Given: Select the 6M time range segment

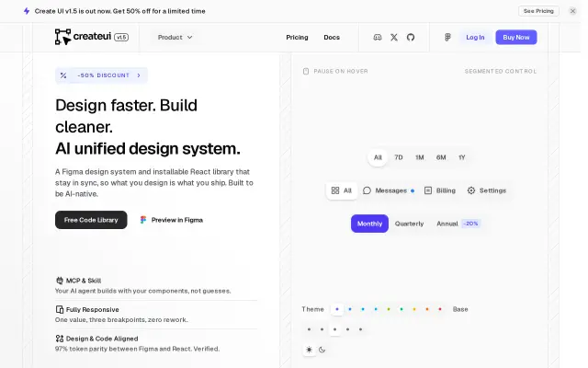Looking at the screenshot, I should [x=441, y=157].
